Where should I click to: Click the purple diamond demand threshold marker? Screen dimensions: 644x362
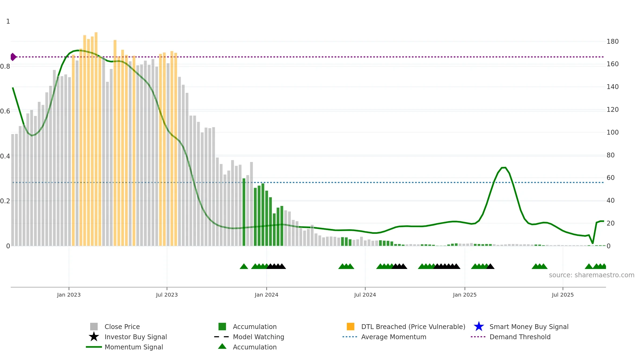(x=13, y=57)
